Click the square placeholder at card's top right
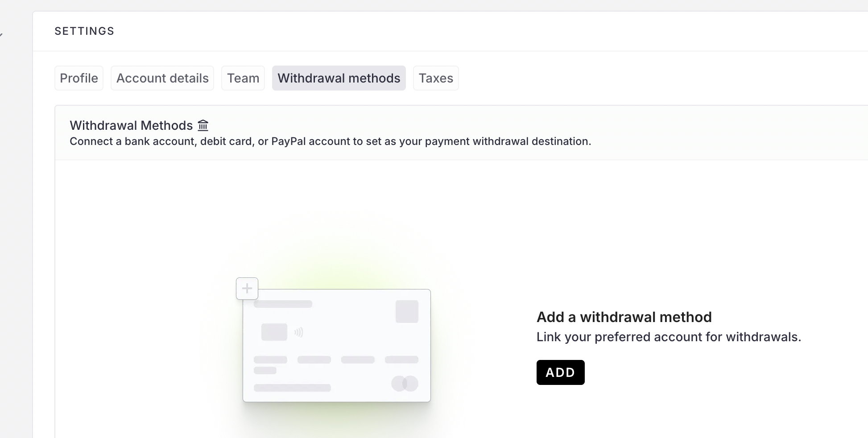868x438 pixels. pyautogui.click(x=407, y=311)
